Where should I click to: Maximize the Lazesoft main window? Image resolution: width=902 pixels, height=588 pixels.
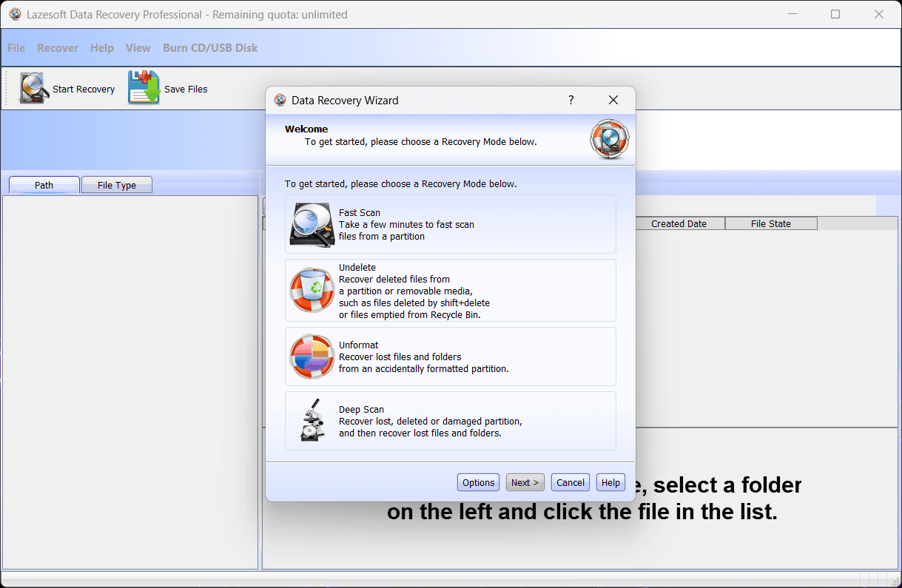tap(835, 14)
